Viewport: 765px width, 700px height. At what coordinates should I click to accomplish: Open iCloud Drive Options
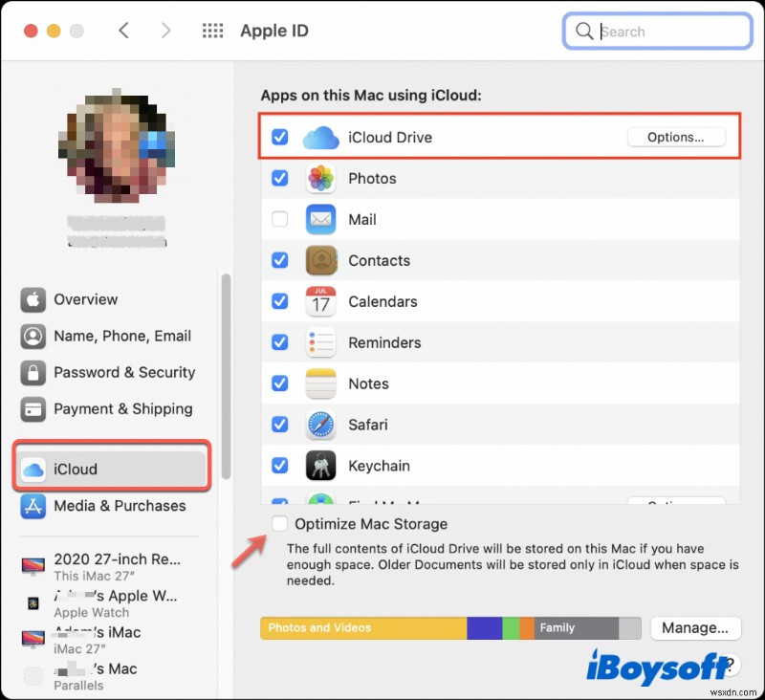[x=676, y=137]
